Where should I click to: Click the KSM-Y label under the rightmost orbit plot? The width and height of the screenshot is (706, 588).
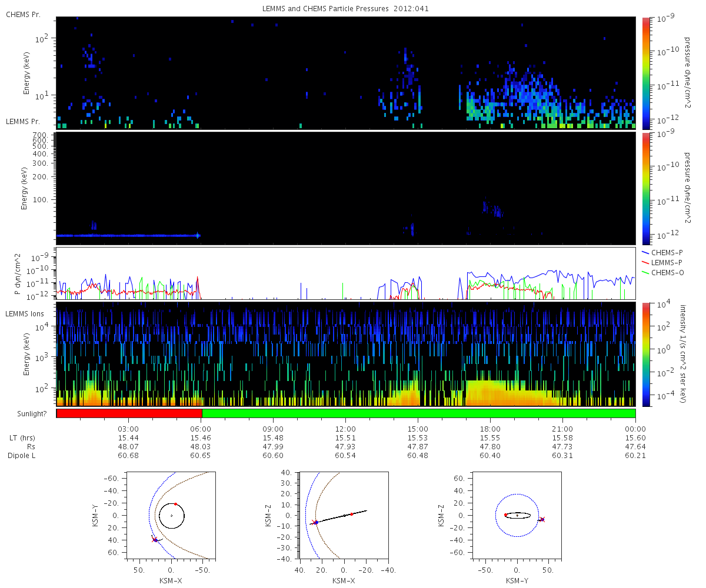(x=517, y=580)
